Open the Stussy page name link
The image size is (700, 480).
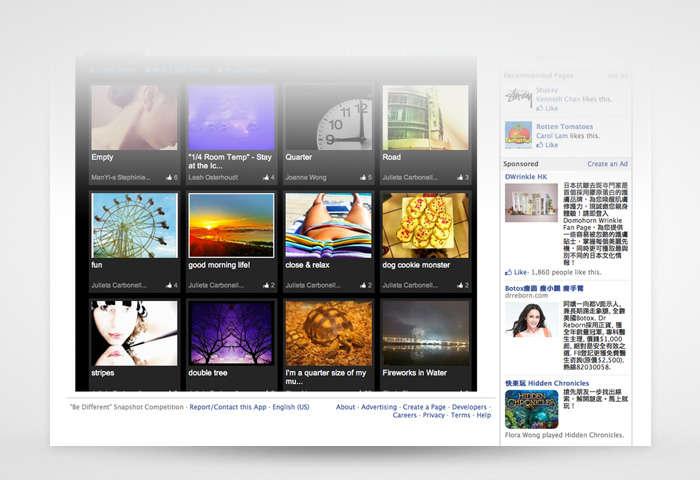[547, 90]
